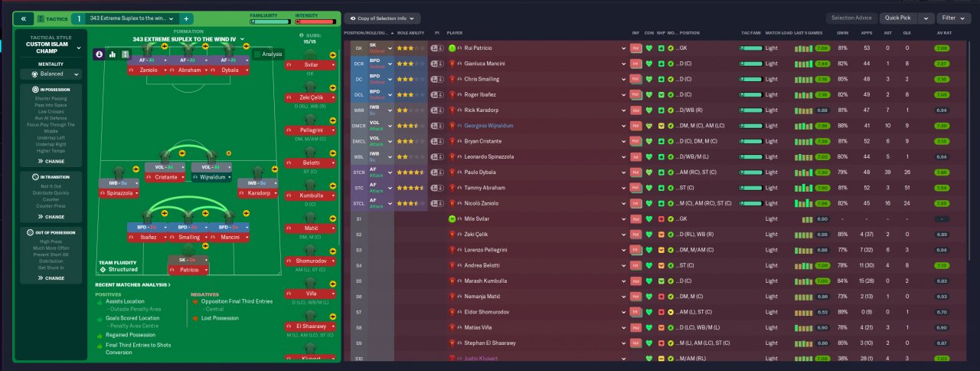The image size is (980, 371).
Task: Expand the formation name dropdown
Action: [x=188, y=38]
